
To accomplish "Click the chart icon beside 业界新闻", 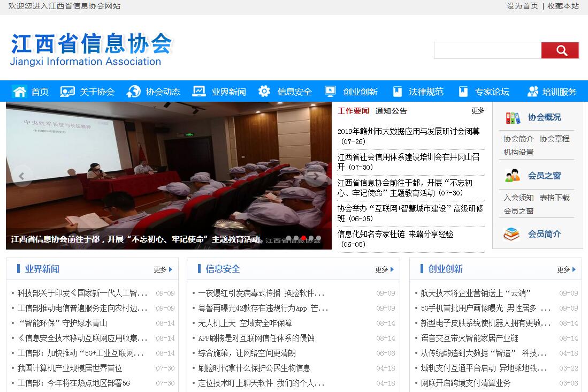I will coord(199,92).
